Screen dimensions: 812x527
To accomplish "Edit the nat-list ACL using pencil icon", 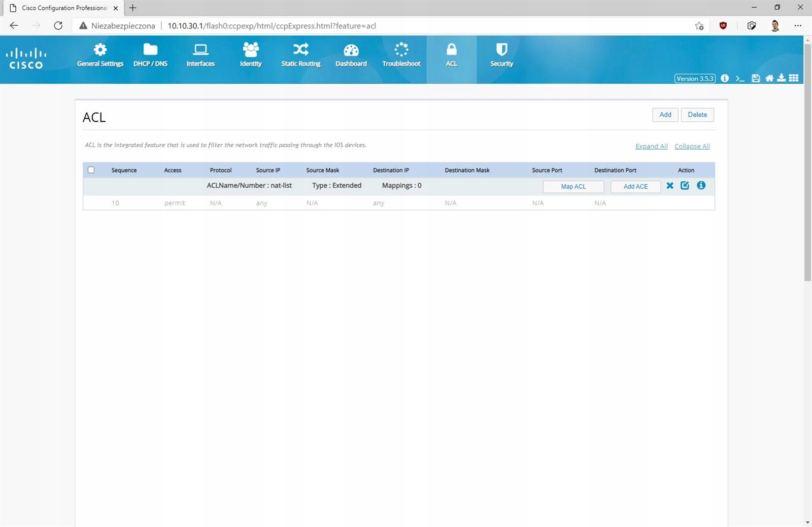I will tap(685, 185).
